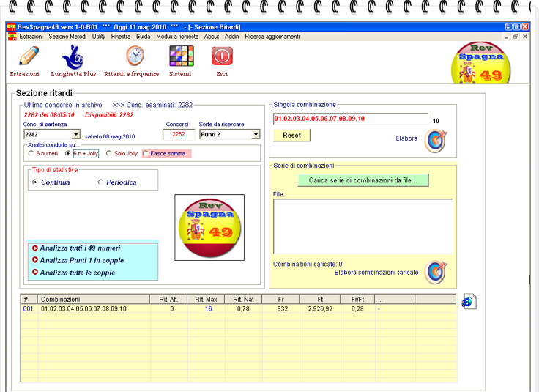Click row number 001 in results table
The width and height of the screenshot is (539, 392).
(28, 308)
